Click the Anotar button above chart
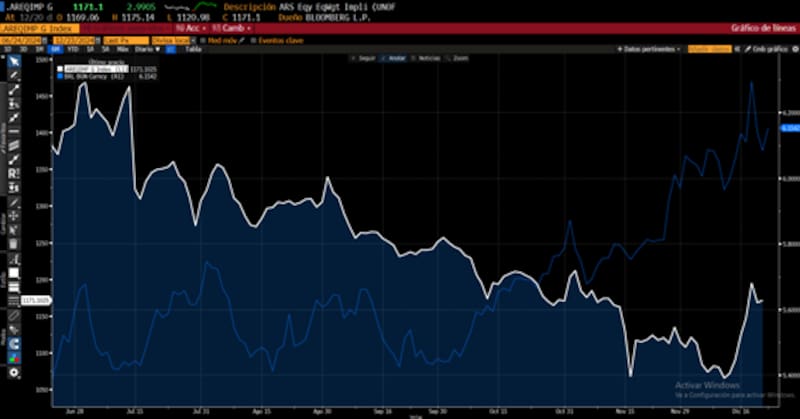 (x=395, y=58)
